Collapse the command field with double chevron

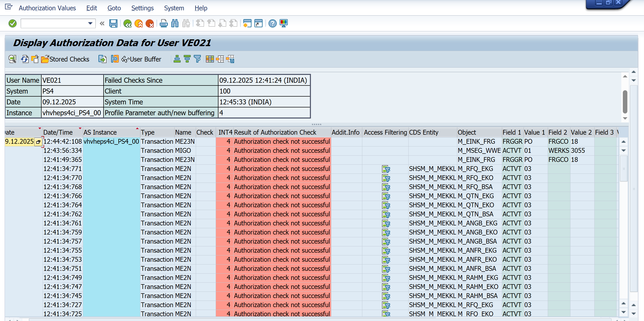(x=102, y=23)
